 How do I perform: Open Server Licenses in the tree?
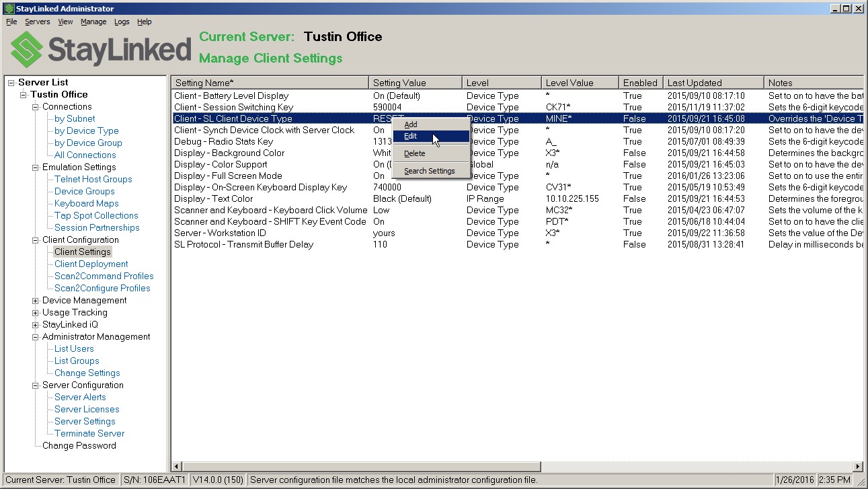(x=87, y=410)
